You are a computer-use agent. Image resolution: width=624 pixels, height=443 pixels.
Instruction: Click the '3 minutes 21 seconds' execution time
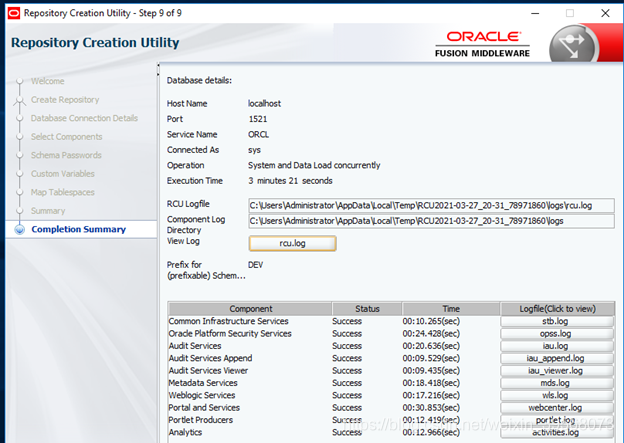[x=291, y=181]
